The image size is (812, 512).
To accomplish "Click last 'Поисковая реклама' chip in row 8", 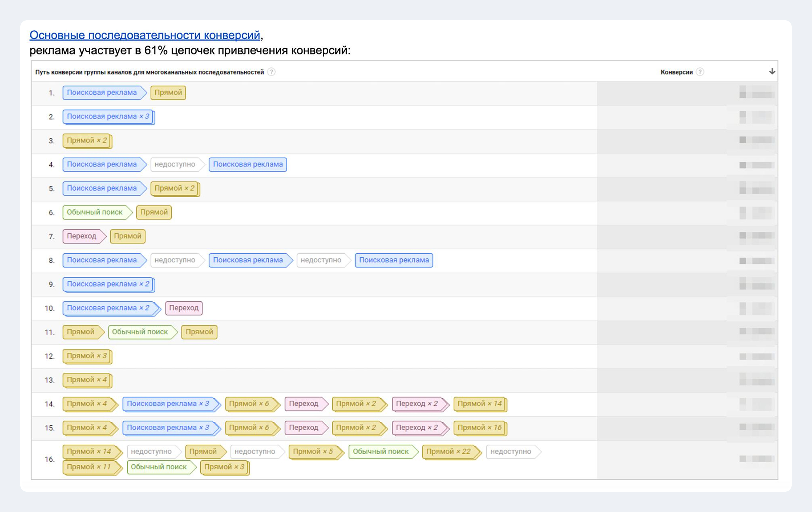I will coord(394,260).
